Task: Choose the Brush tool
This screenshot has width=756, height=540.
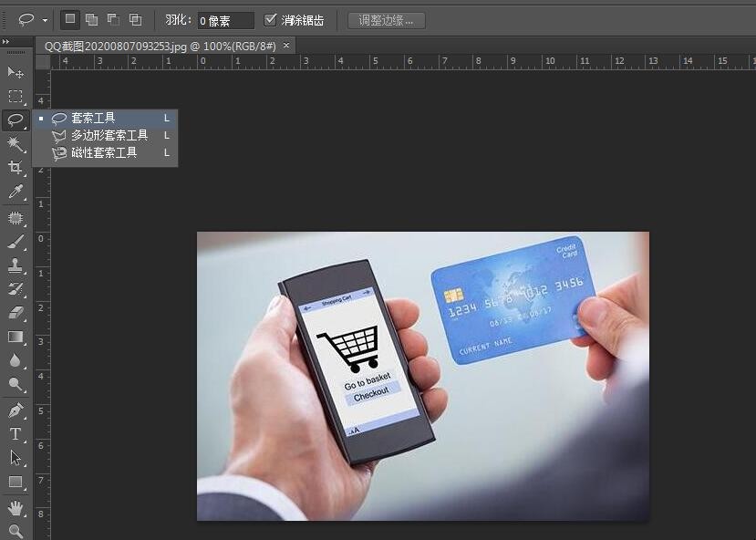Action: pos(16,242)
